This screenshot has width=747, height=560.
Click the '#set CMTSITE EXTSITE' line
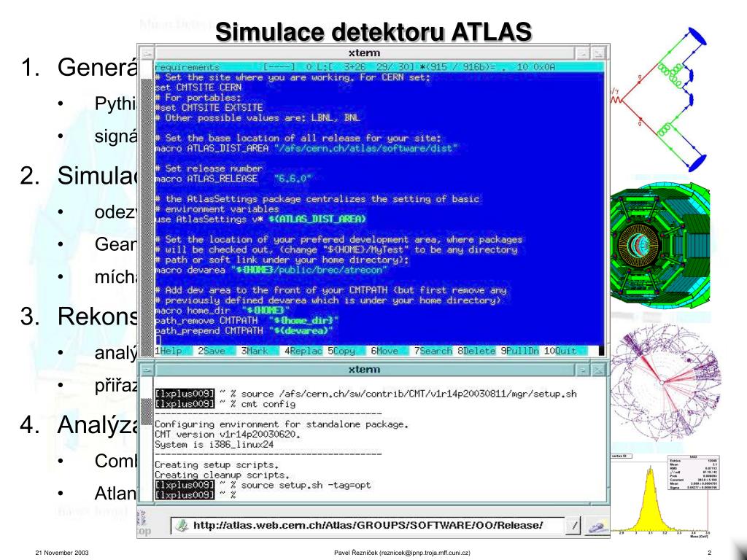coord(209,108)
